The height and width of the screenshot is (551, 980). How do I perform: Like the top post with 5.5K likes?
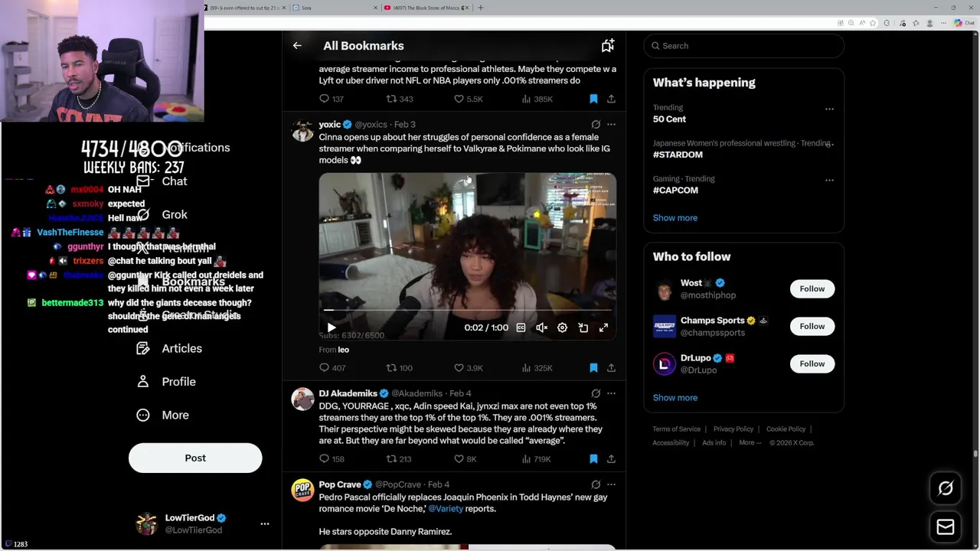(468, 99)
